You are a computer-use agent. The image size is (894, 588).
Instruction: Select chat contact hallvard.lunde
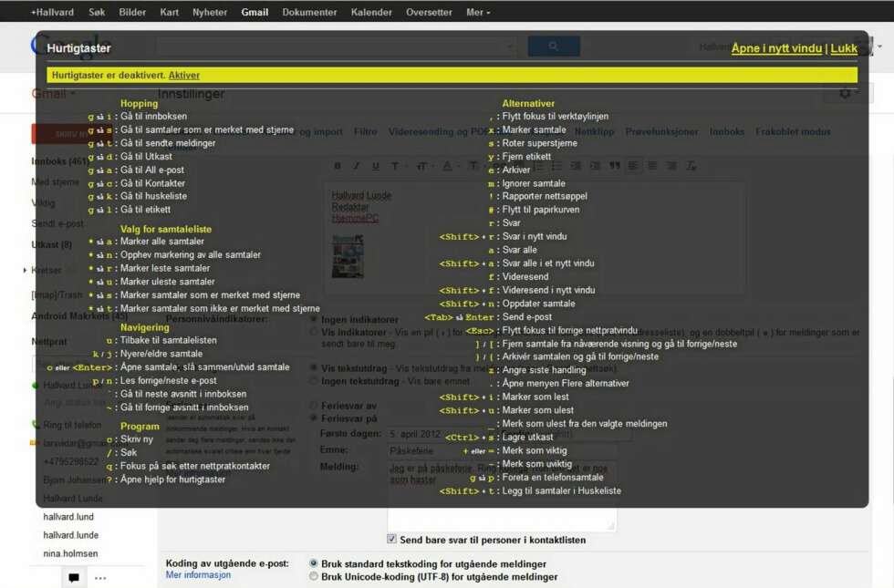[71, 535]
